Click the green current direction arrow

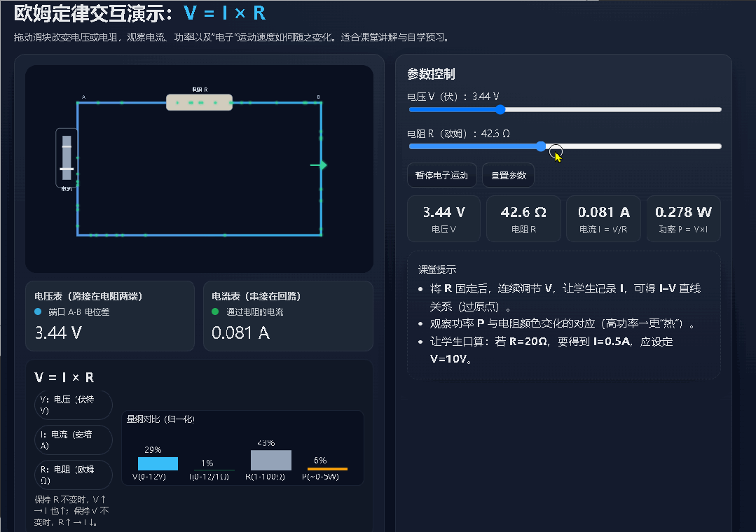point(319,165)
